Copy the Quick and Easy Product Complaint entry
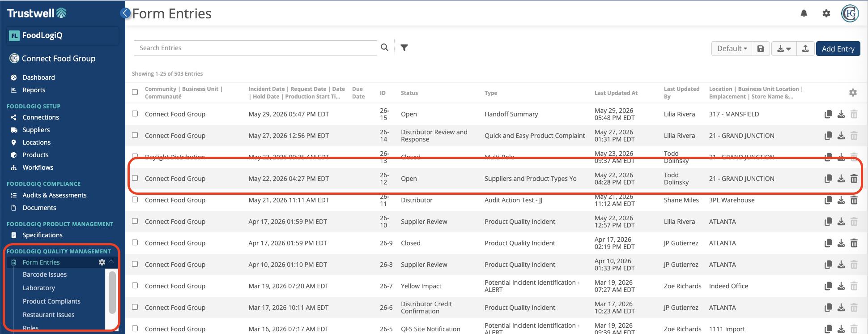This screenshot has width=868, height=334. pos(828,136)
